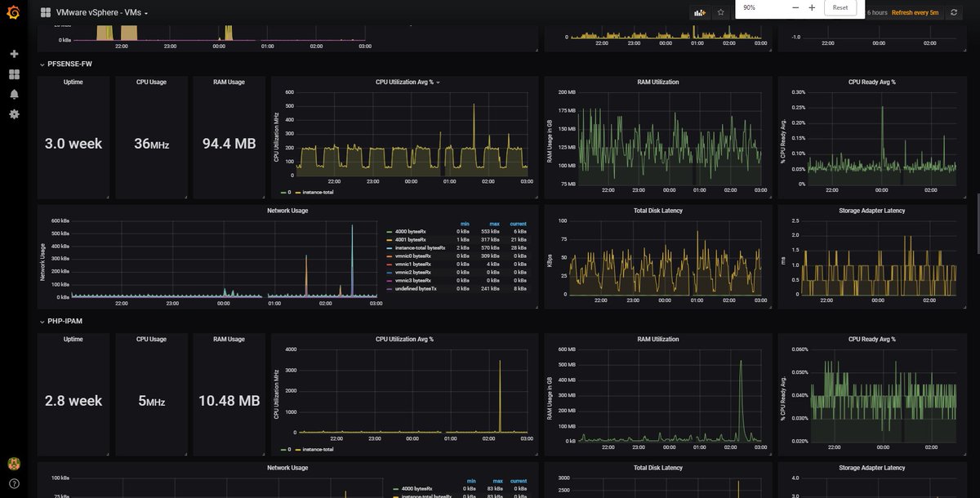
Task: Click the refresh dashboard icon
Action: (x=954, y=12)
